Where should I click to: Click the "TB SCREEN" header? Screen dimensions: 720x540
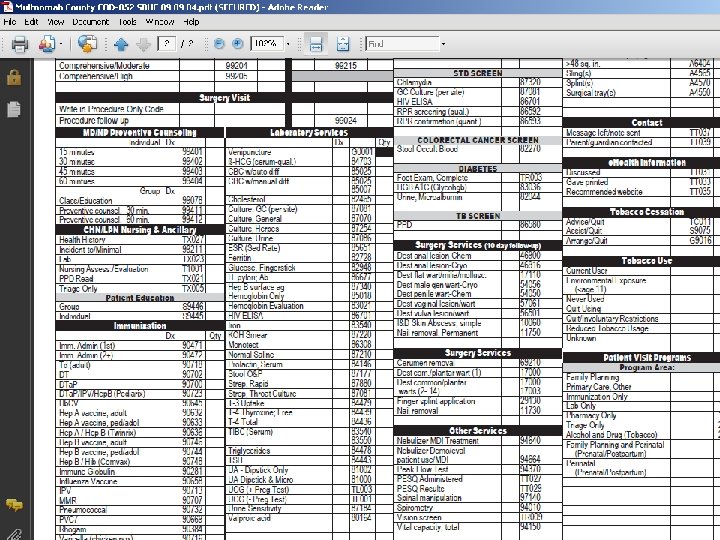tap(478, 216)
